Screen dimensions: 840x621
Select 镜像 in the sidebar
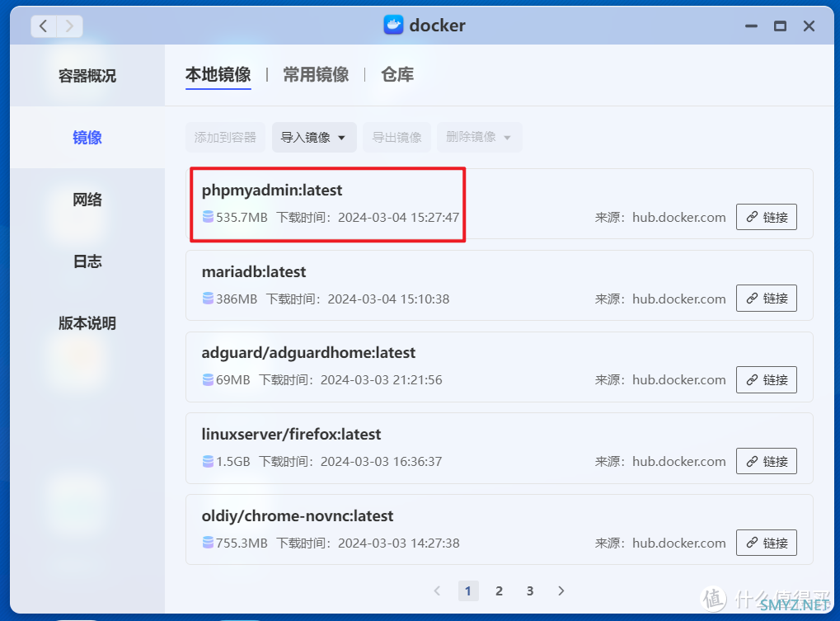(x=87, y=138)
